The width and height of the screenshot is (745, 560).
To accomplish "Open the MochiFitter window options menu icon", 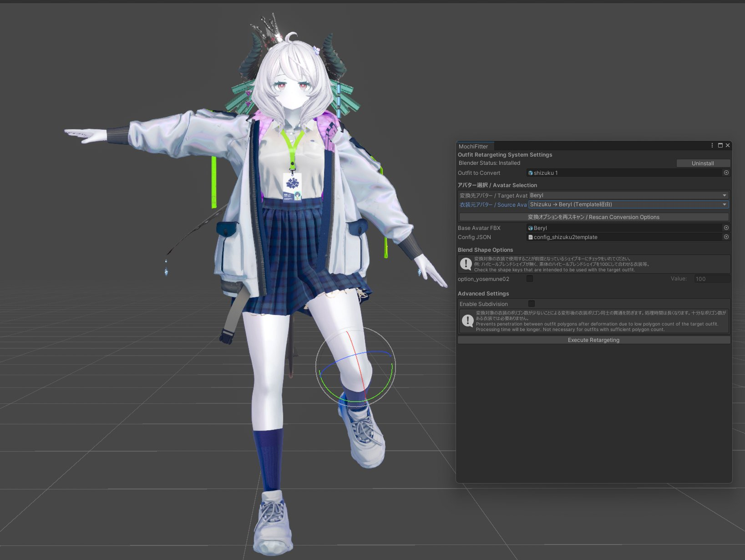I will coord(712,145).
